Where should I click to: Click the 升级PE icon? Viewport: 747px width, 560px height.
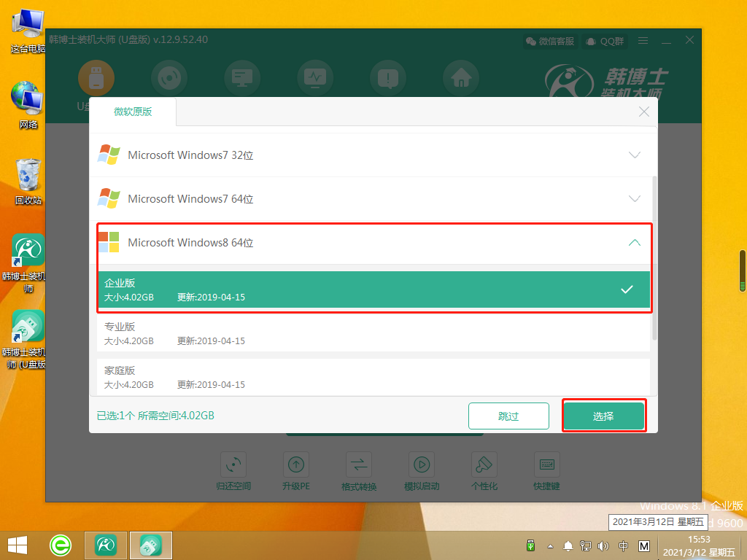click(x=296, y=464)
